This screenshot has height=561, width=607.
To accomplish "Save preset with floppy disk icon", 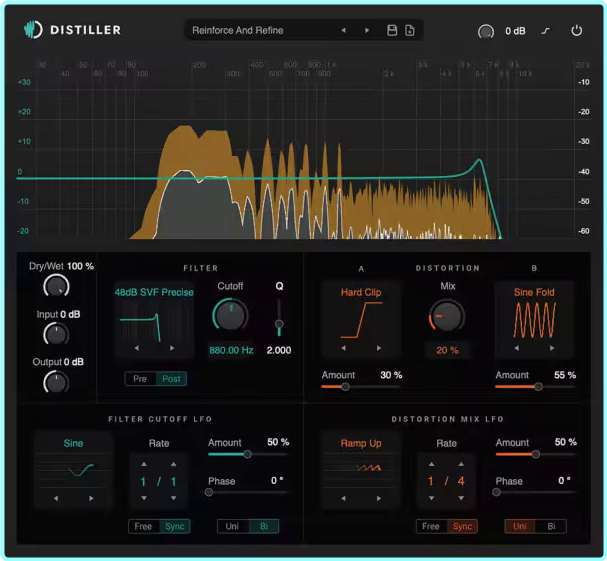I will point(392,30).
